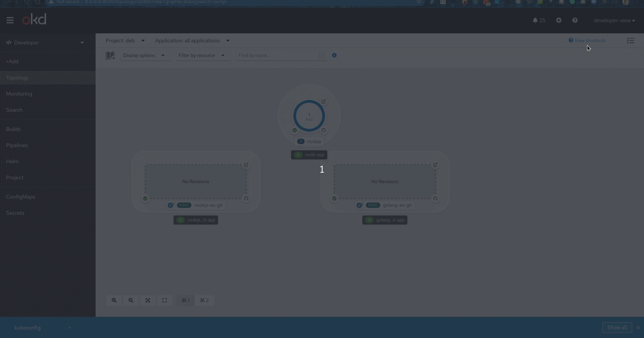644x338 pixels.
Task: Open the help question-mark menu
Action: (575, 21)
